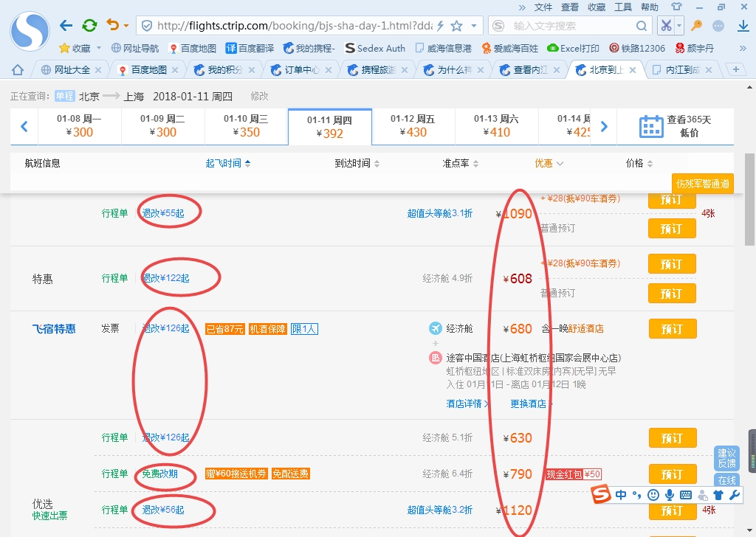
Task: Click the 免费改期 link
Action: 159,474
